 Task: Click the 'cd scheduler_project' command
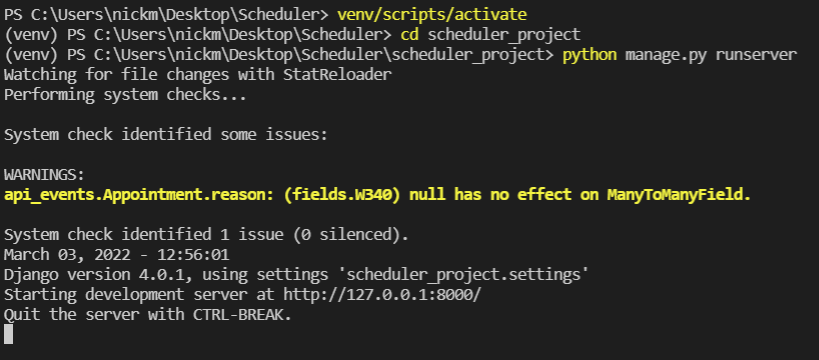[490, 34]
